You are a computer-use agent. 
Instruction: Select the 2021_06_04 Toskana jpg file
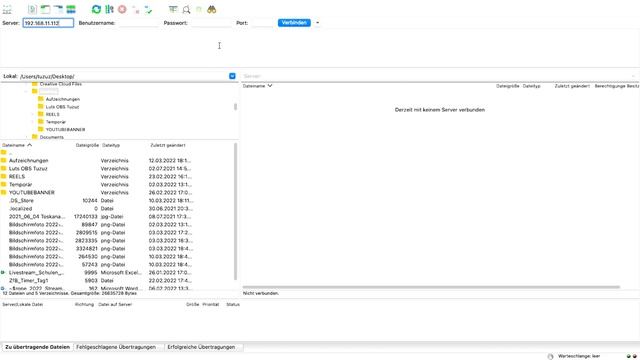[x=117, y=216]
